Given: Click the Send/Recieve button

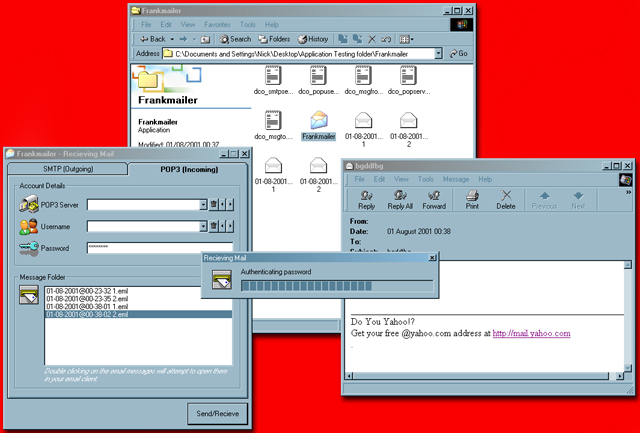Looking at the screenshot, I should click(218, 414).
